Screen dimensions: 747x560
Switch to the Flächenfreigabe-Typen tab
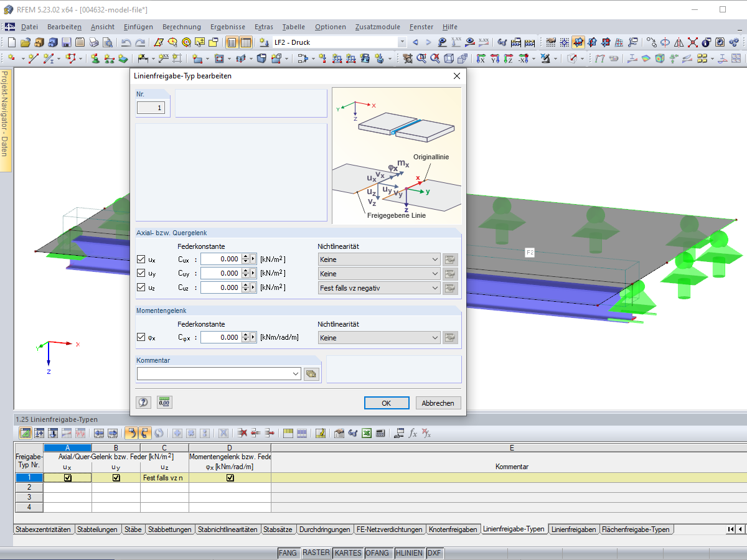pyautogui.click(x=636, y=530)
